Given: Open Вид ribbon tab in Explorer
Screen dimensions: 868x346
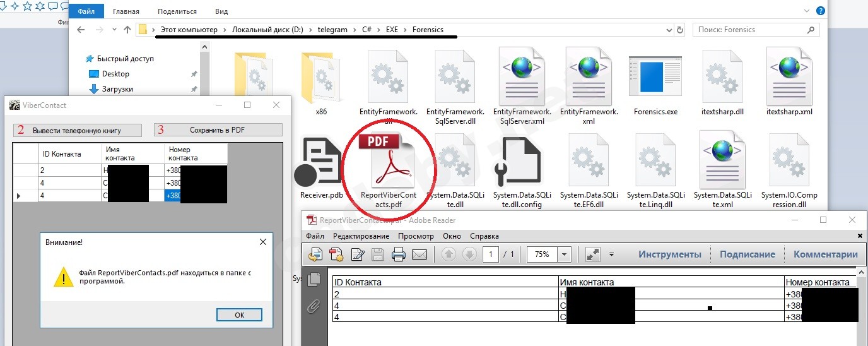Looking at the screenshot, I should tap(221, 11).
